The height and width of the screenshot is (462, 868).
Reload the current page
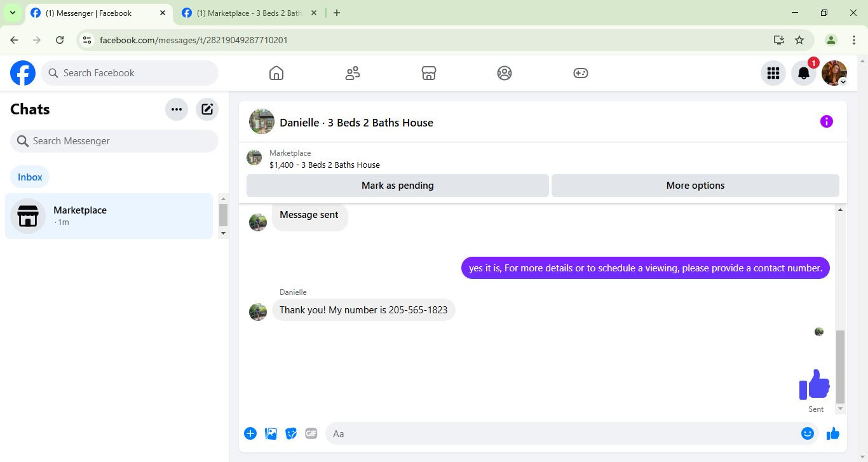[60, 40]
